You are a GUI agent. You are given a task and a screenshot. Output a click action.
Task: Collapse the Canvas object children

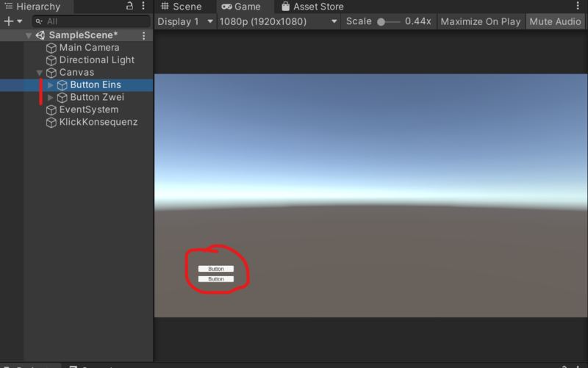40,73
